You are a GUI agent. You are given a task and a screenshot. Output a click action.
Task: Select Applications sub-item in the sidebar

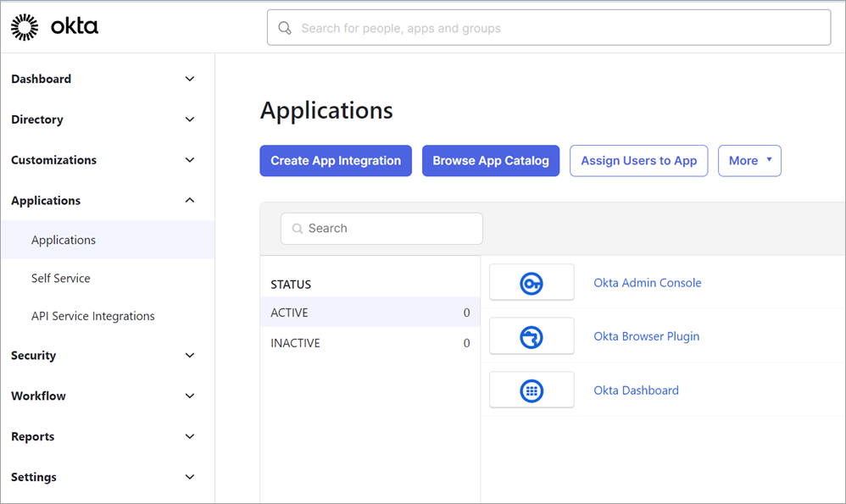[108, 240]
